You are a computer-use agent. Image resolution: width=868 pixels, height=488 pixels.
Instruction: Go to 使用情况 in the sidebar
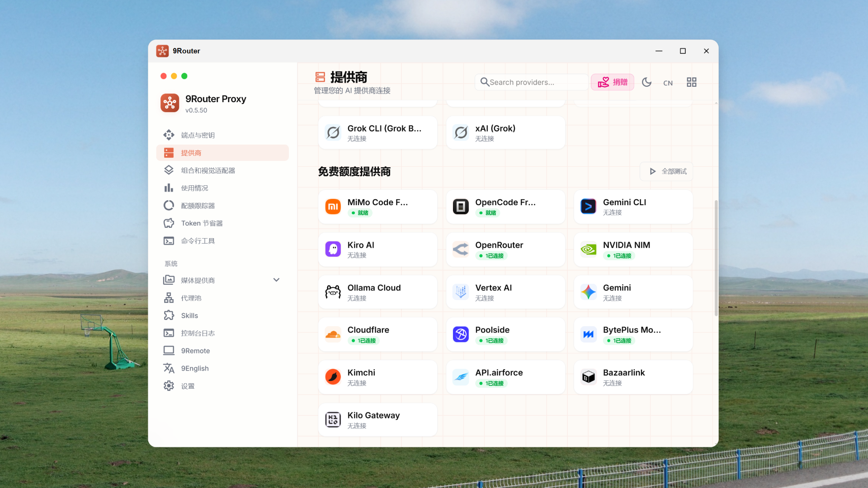tap(222, 188)
